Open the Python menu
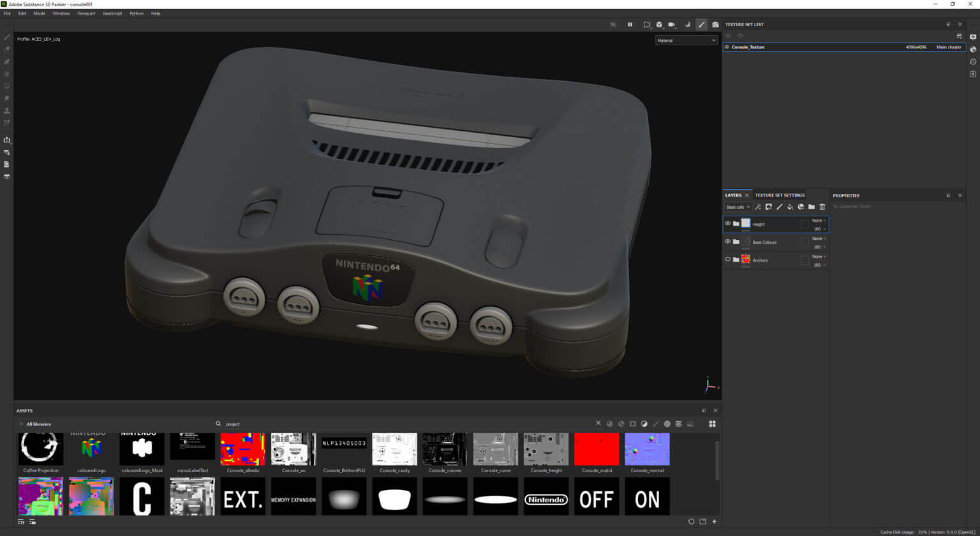 (137, 13)
